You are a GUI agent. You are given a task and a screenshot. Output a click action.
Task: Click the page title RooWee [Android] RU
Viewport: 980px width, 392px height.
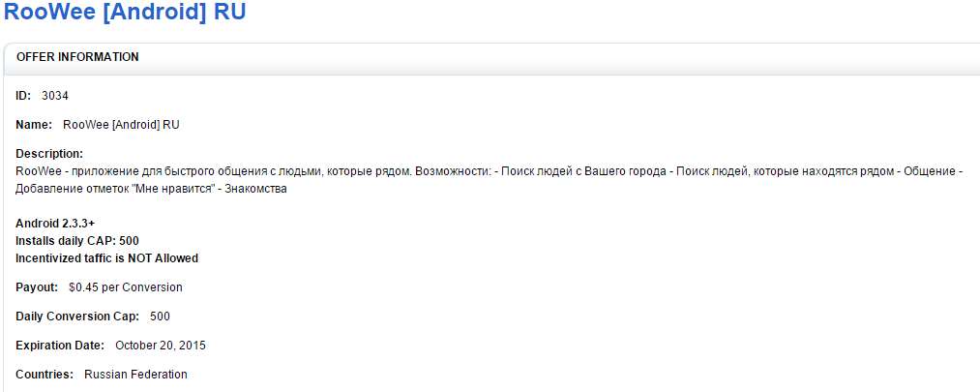[123, 14]
